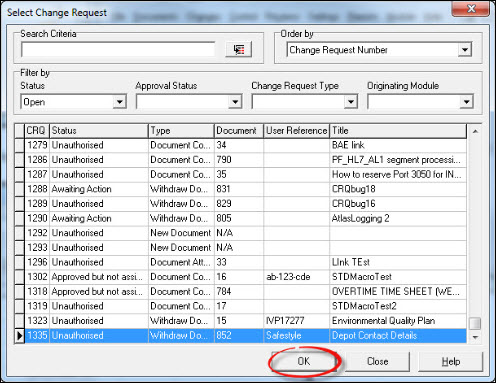Viewport: 496px width, 383px height.
Task: Click the Type column header
Action: pyautogui.click(x=181, y=131)
